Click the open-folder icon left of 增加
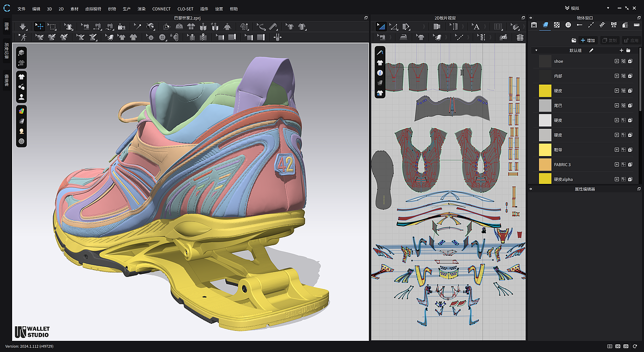Image resolution: width=644 pixels, height=352 pixels. (x=574, y=40)
